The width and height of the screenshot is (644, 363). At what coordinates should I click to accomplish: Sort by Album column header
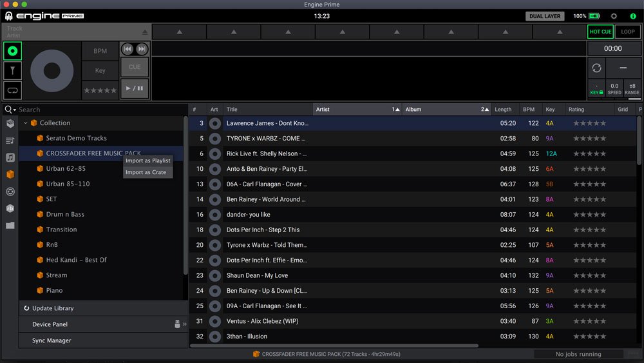click(x=446, y=110)
